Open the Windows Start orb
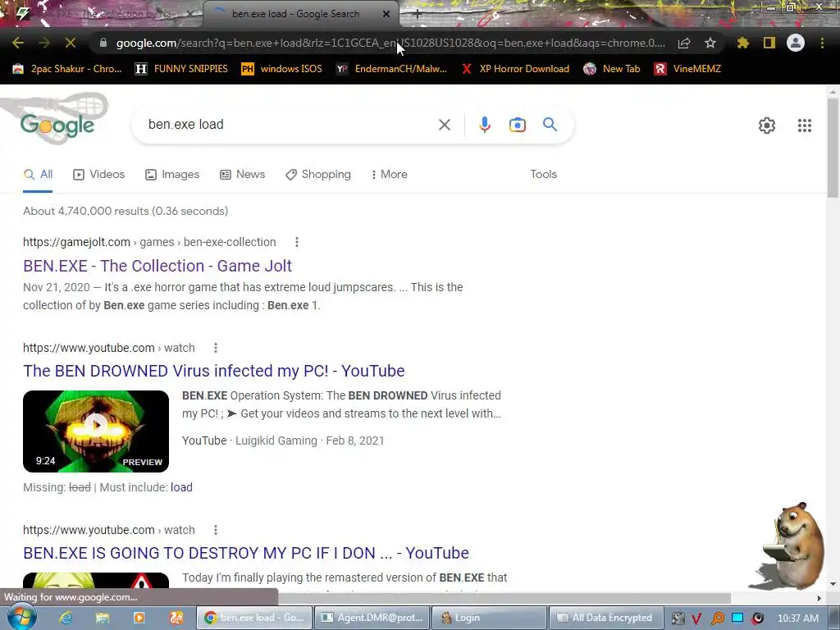 (21, 618)
